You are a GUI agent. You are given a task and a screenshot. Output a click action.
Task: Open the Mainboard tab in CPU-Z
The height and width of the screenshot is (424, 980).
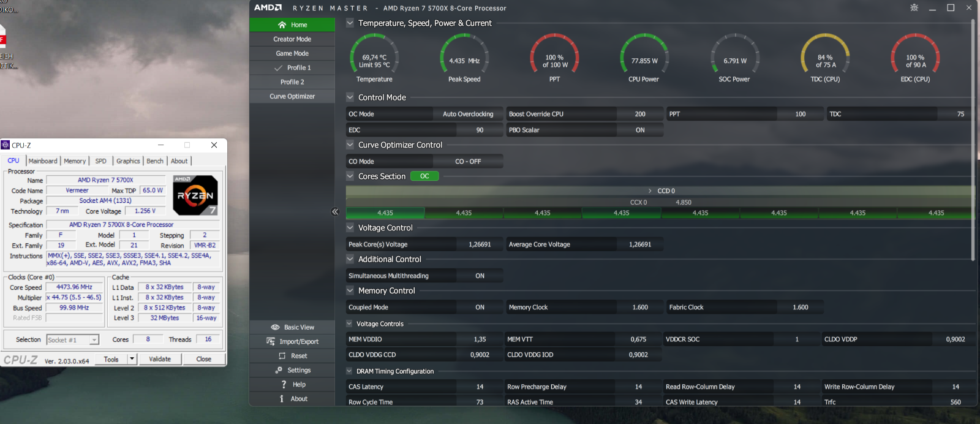point(43,161)
